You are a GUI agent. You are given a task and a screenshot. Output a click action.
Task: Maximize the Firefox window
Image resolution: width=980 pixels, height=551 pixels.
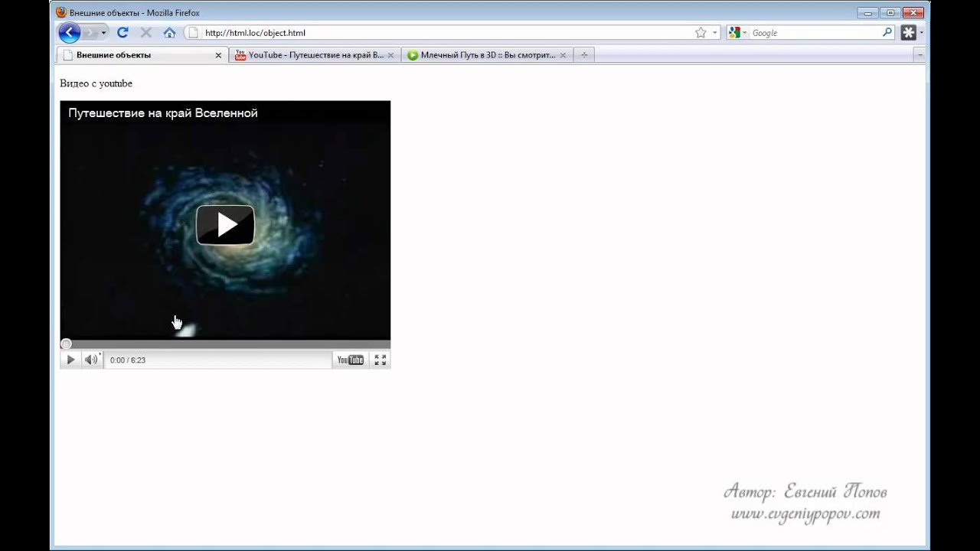tap(890, 12)
